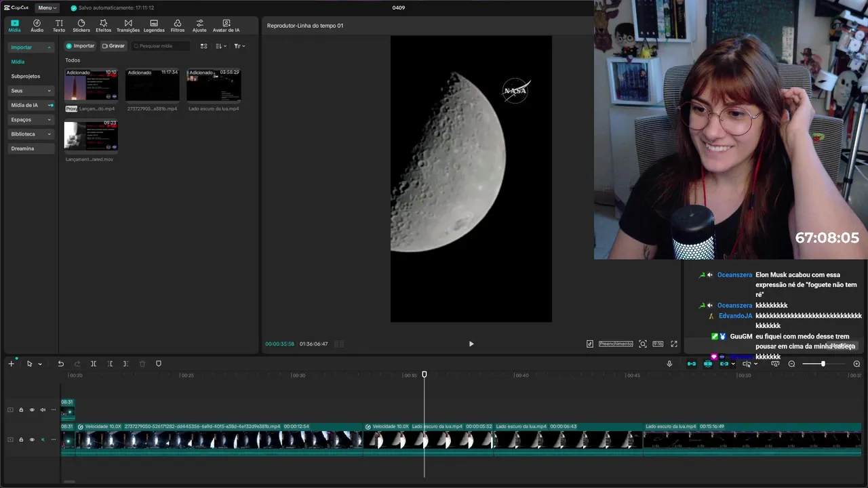Lock the upper overlay track

click(21, 409)
